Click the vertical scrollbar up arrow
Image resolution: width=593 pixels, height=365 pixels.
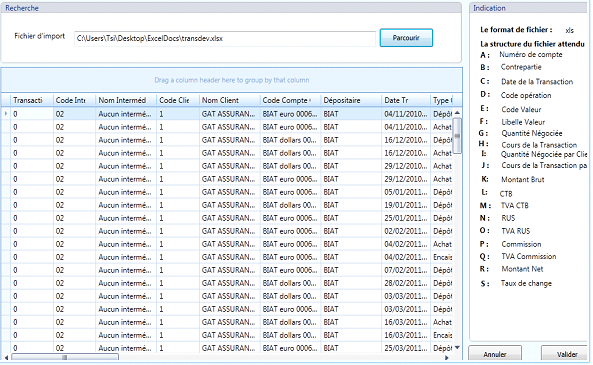click(457, 113)
